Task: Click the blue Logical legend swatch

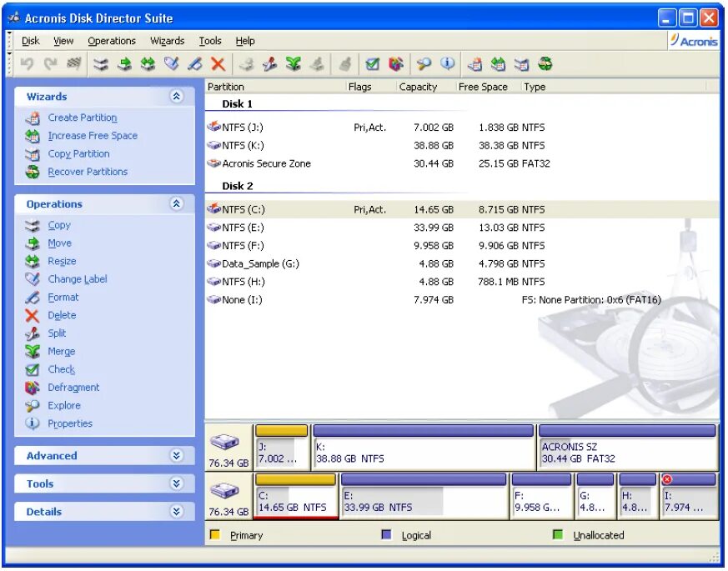Action: (x=386, y=534)
